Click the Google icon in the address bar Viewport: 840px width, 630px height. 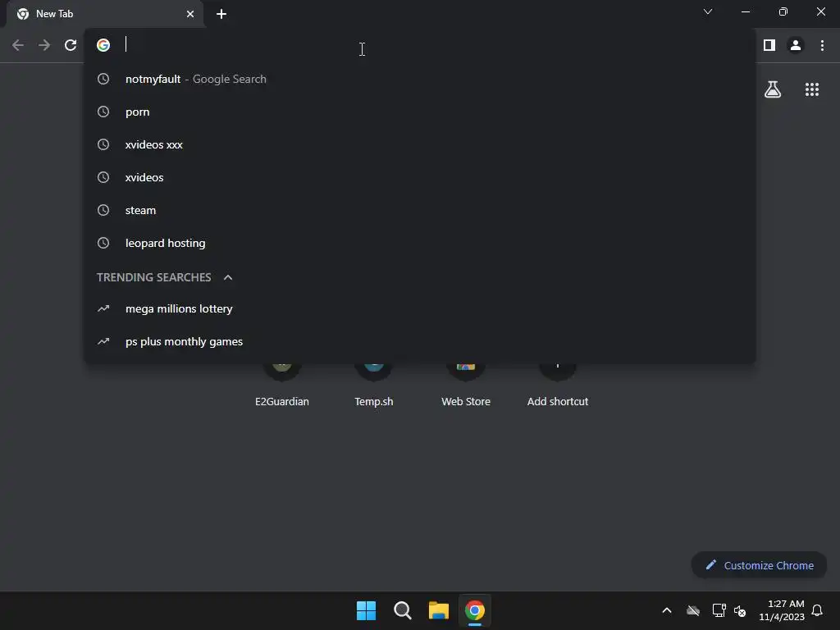[x=103, y=45]
